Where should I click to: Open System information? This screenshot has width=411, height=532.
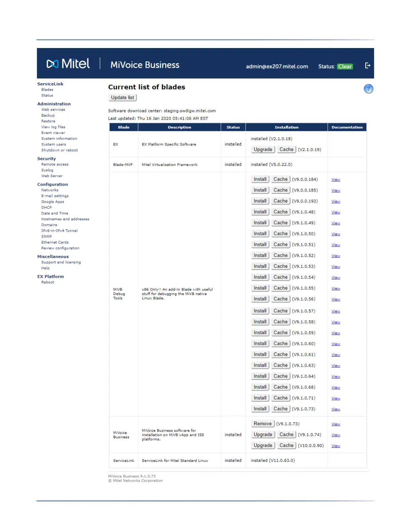point(59,139)
